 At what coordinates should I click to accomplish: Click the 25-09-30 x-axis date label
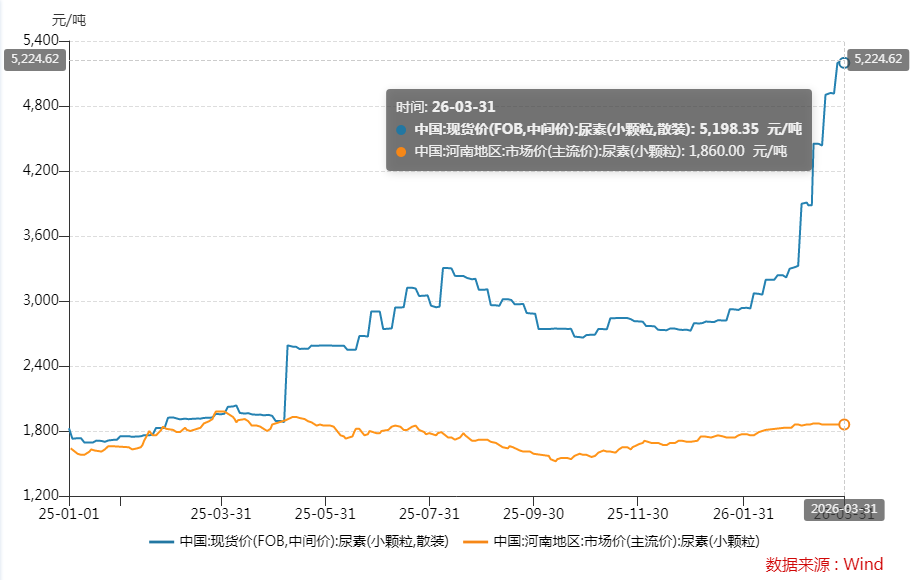[533, 512]
